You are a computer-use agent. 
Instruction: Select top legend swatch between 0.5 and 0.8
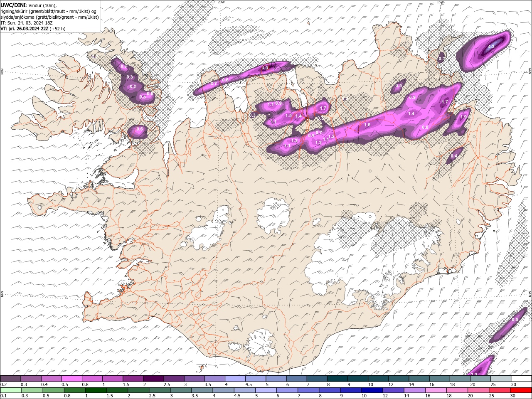click(71, 379)
